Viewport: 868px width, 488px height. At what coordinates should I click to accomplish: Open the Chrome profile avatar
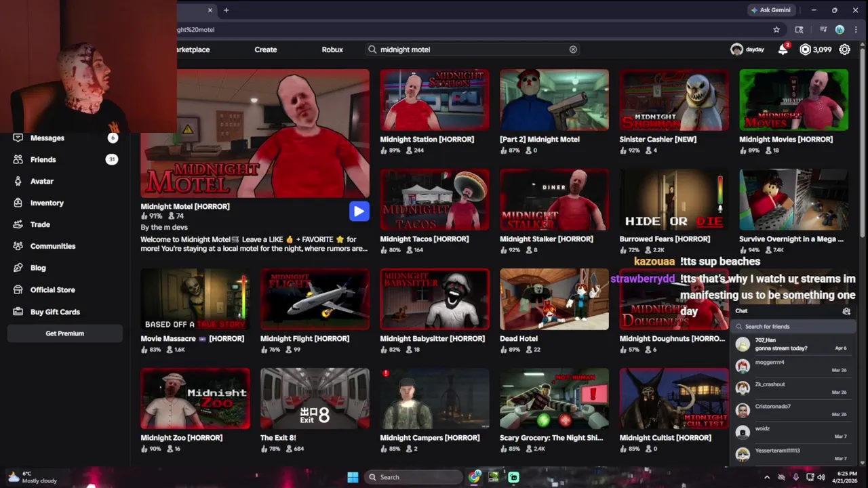click(840, 30)
